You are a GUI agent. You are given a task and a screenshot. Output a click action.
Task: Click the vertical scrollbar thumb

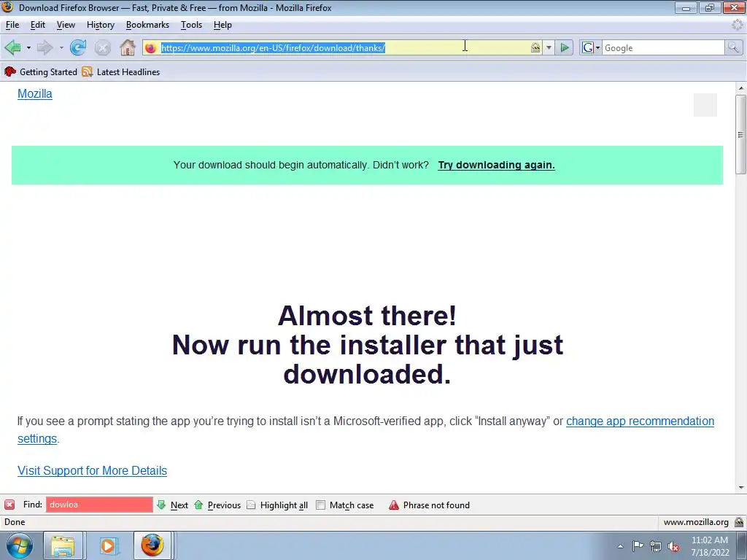pyautogui.click(x=740, y=134)
